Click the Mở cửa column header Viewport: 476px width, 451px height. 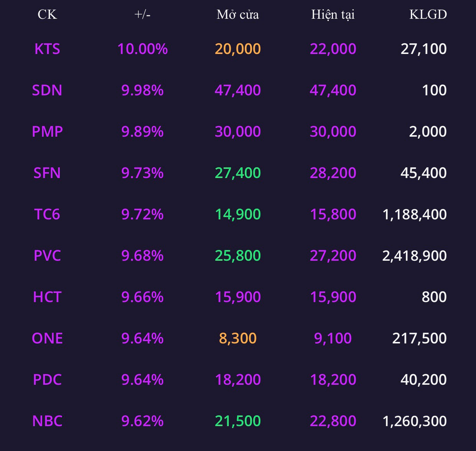click(238, 14)
